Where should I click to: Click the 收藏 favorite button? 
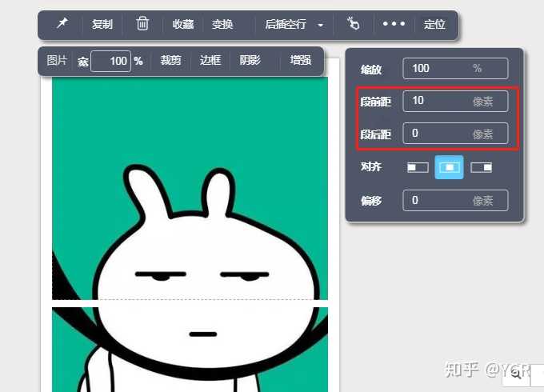(183, 24)
